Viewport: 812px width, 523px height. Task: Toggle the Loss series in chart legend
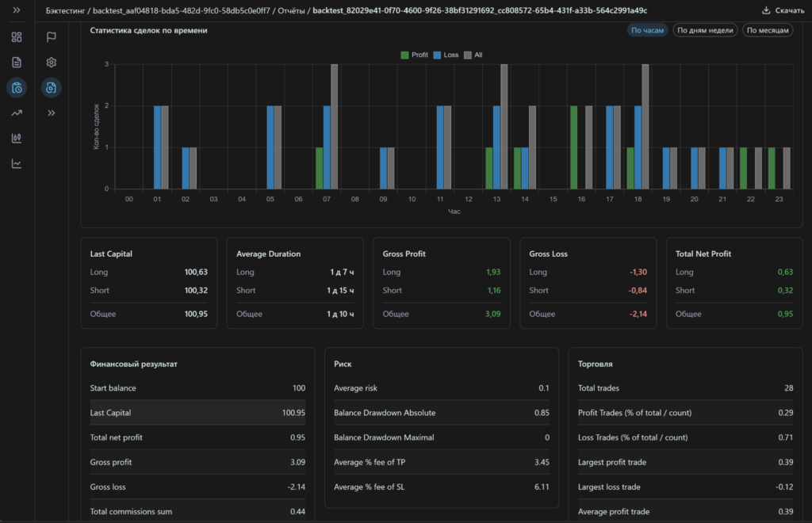click(x=446, y=55)
